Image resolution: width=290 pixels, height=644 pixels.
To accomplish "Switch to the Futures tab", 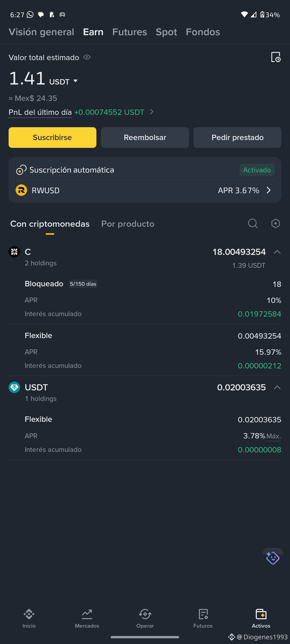I will tap(129, 32).
